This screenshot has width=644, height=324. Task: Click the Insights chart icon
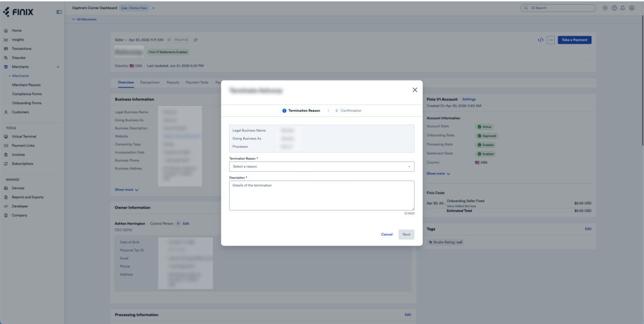coord(6,40)
